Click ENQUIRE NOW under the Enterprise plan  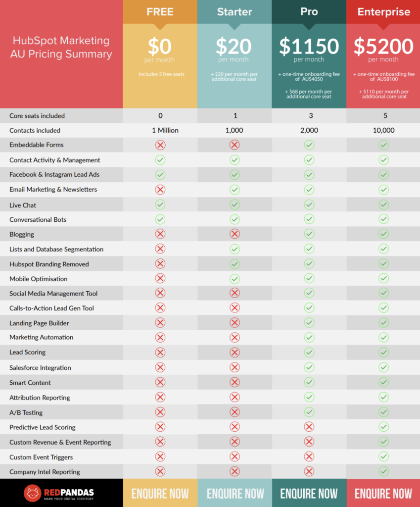tap(383, 494)
